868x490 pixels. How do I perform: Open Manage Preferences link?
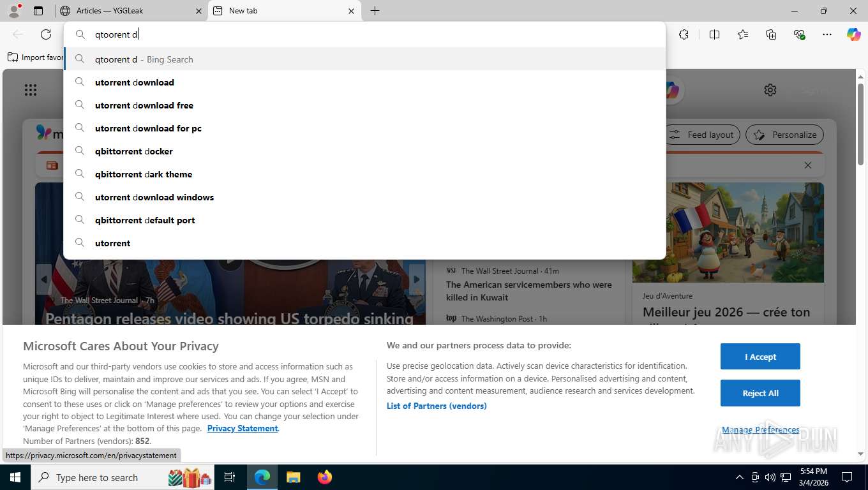[x=760, y=430]
